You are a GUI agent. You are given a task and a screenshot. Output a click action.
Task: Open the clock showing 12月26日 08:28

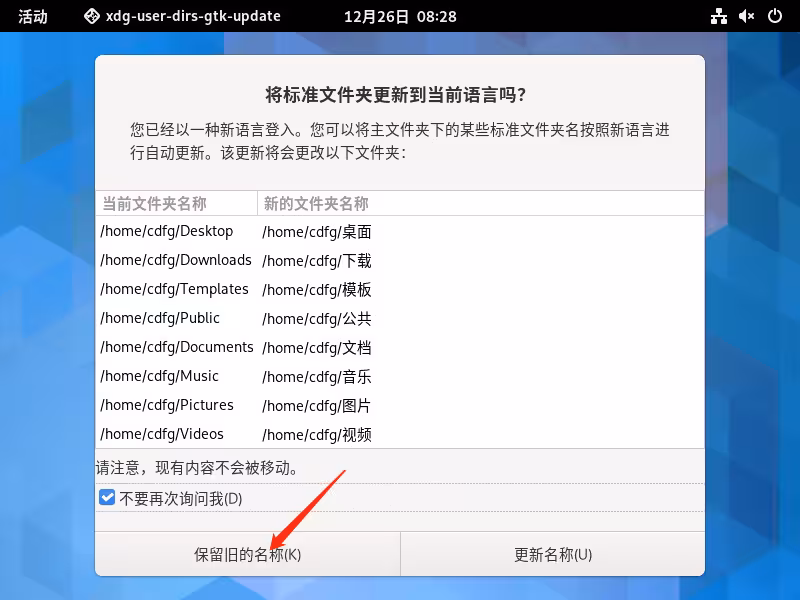[x=400, y=16]
